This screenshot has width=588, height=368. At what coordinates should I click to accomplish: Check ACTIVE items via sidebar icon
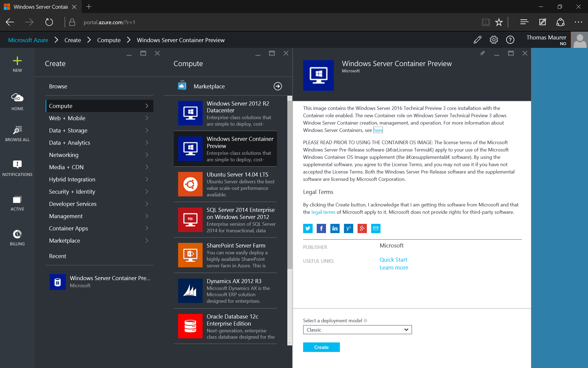coord(17,200)
